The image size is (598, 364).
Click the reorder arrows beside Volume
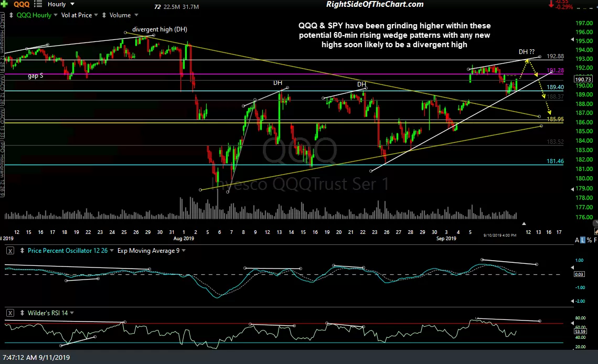(104, 15)
